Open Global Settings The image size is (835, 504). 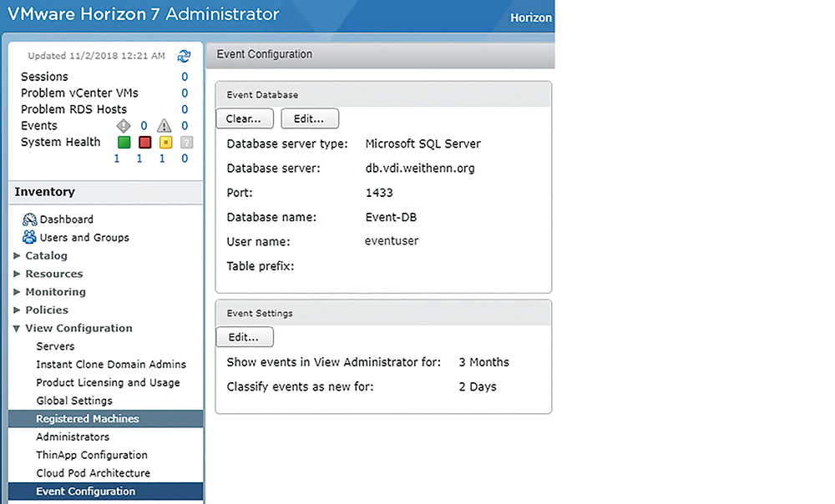point(74,401)
